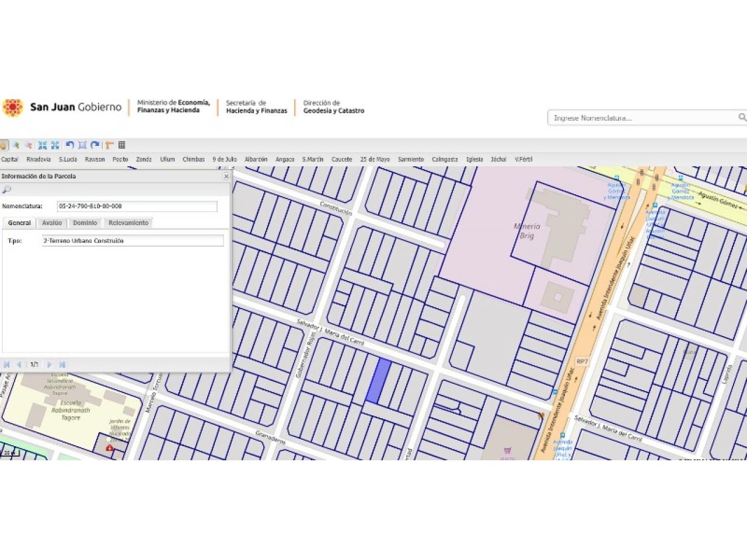Jump to the Zonda department
Screen dimensions: 747x560
[144, 159]
